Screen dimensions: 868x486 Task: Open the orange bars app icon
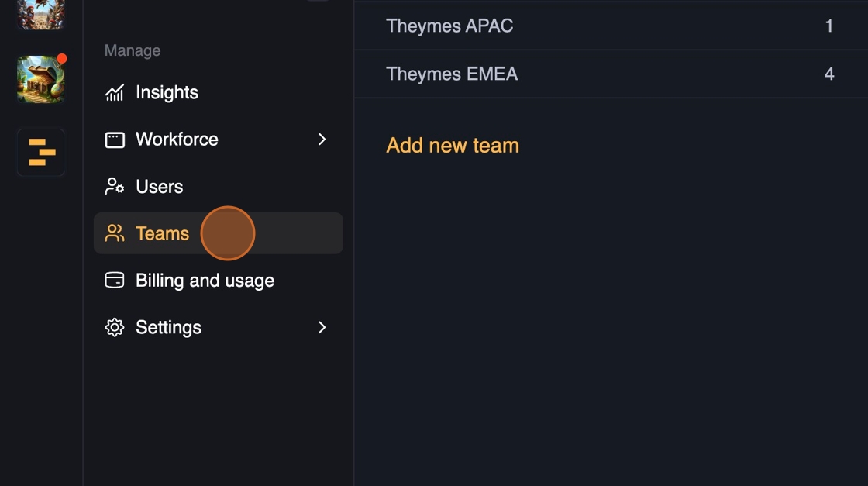(x=41, y=152)
